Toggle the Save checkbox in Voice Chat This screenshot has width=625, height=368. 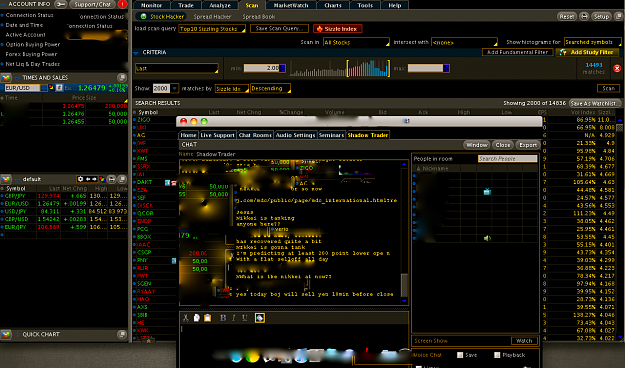[460, 355]
